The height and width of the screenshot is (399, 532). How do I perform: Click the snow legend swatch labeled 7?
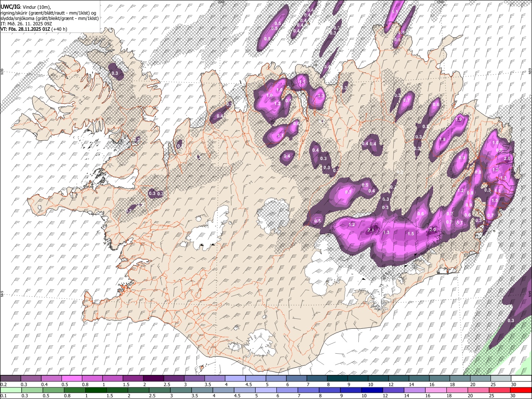tap(316, 378)
